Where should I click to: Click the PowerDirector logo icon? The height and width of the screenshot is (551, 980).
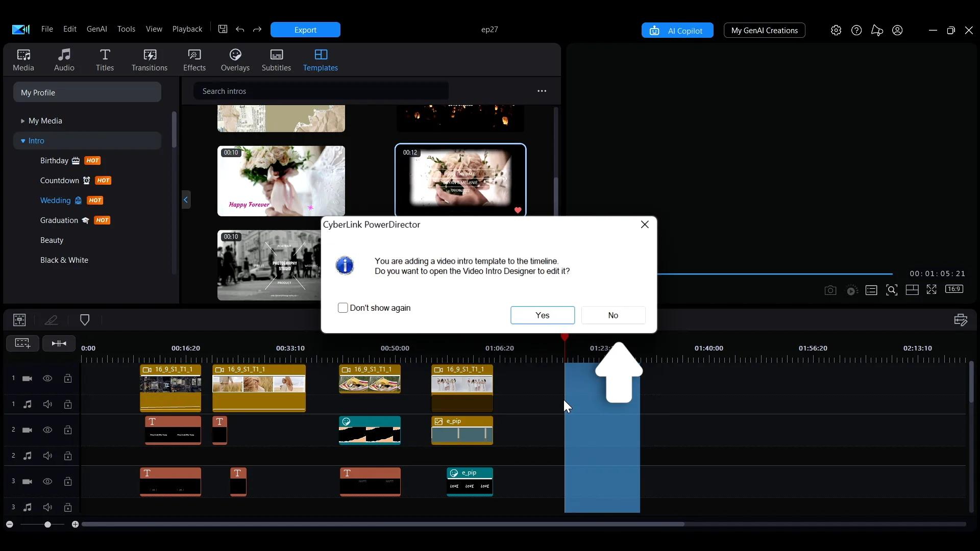[21, 30]
